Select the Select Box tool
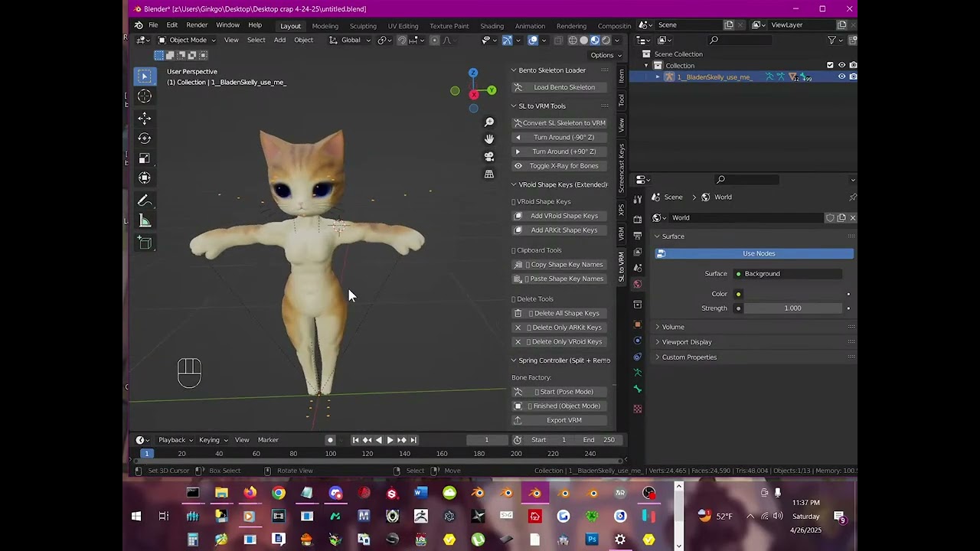This screenshot has width=980, height=551. pos(144,76)
